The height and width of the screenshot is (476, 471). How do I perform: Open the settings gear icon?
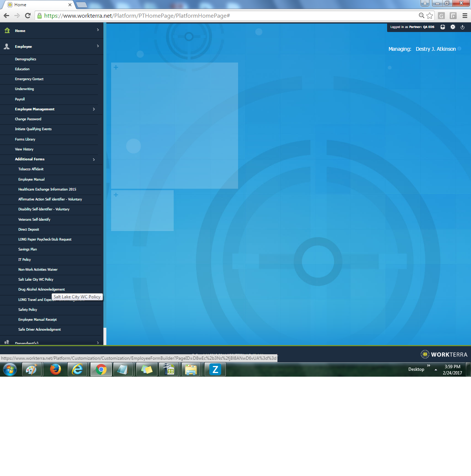pos(453,27)
